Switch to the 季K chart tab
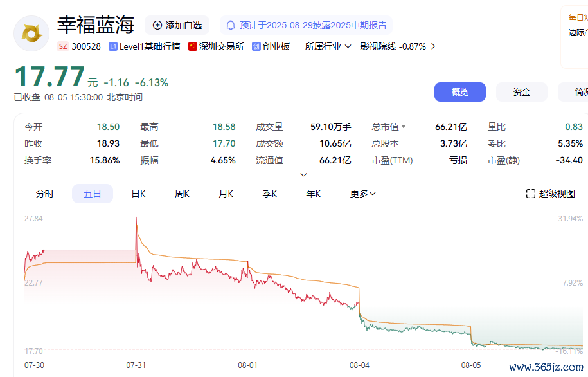 [x=270, y=194]
